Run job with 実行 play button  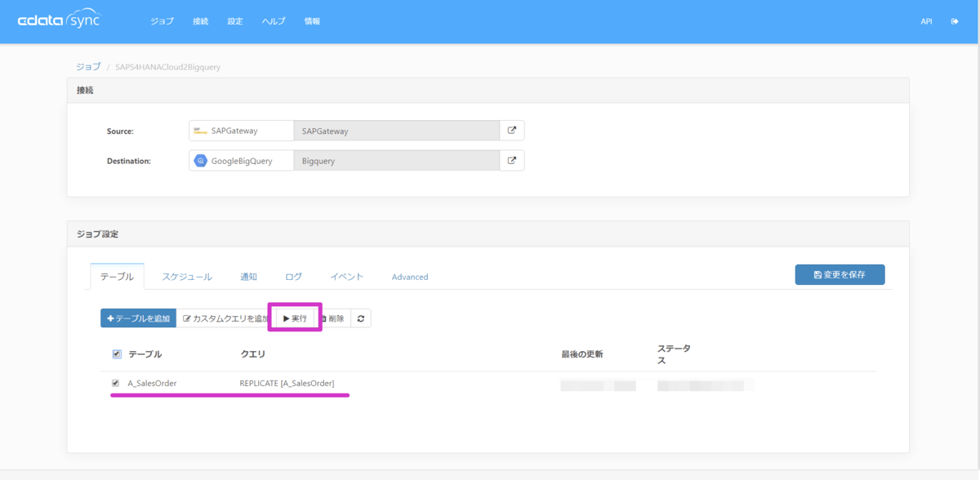(295, 318)
